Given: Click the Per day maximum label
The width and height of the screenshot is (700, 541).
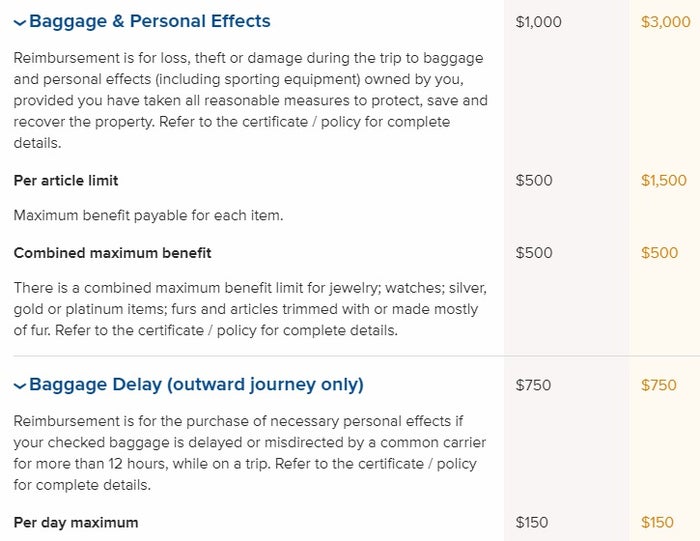Looking at the screenshot, I should point(76,522).
